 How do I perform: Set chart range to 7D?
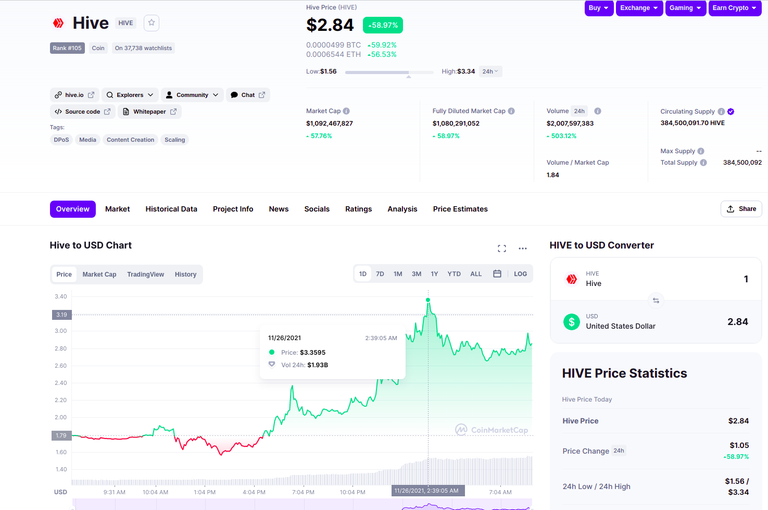(x=380, y=274)
